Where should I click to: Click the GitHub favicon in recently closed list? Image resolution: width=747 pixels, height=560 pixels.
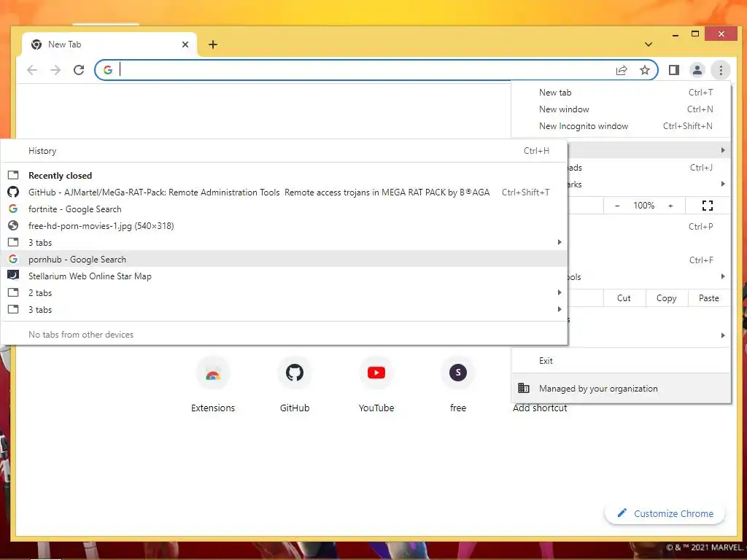[x=13, y=192]
